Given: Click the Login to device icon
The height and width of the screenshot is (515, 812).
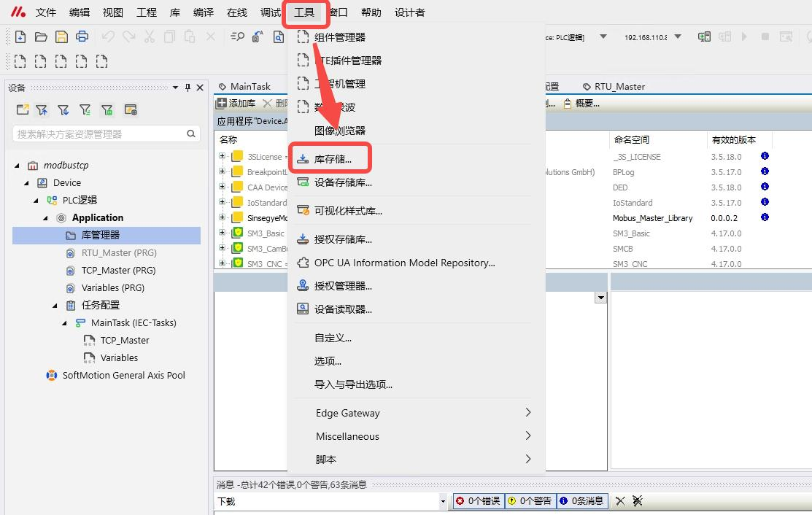Looking at the screenshot, I should click(704, 36).
